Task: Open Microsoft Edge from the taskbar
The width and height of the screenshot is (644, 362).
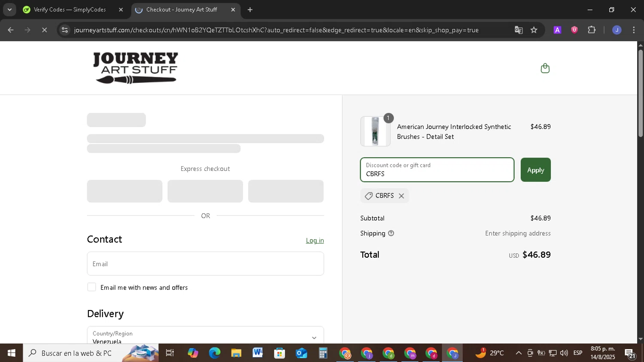Action: [214, 353]
